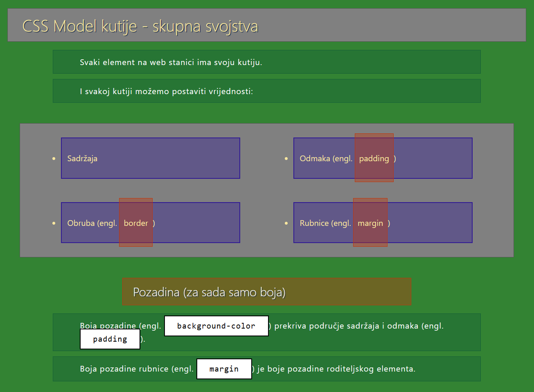Click the white 'background-color' code box
The width and height of the screenshot is (534, 392).
[216, 326]
